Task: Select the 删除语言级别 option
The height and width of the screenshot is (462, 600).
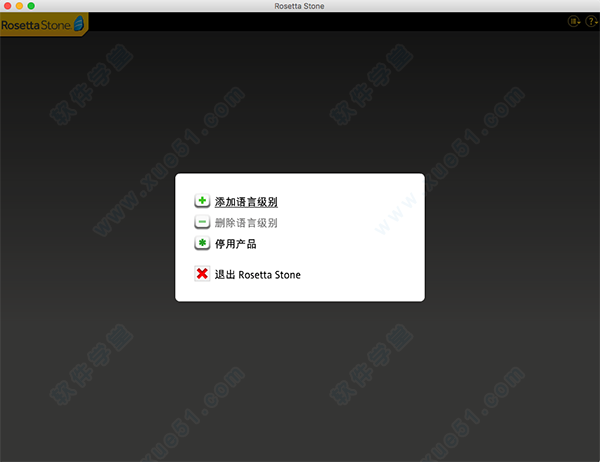Action: (x=246, y=223)
